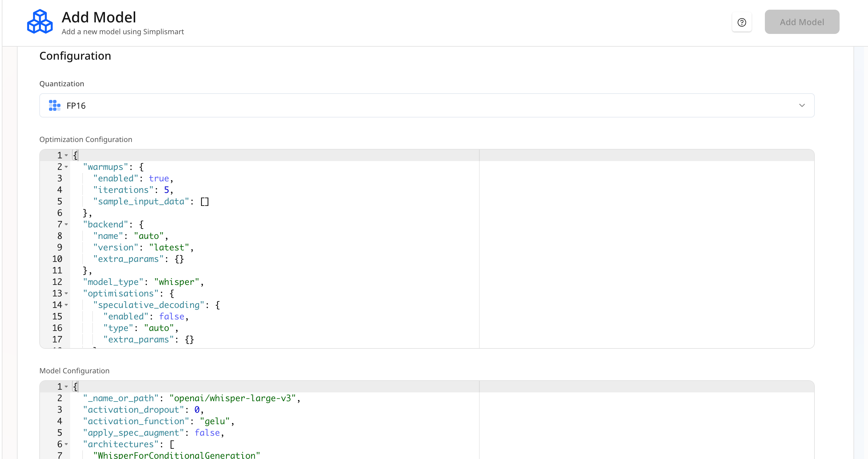Click the "apply_spec_augment" false value
This screenshot has height=459, width=868.
207,433
